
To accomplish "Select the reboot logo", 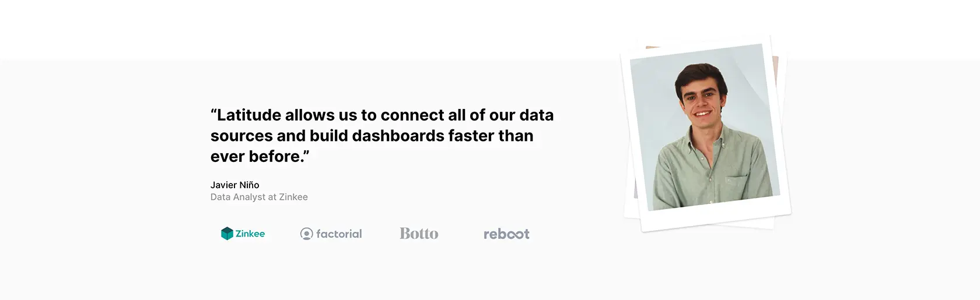I will pos(506,234).
